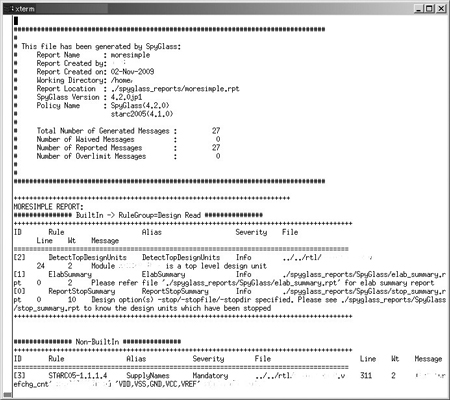Click the 'Alias' column header in BuiltIn table

click(152, 232)
